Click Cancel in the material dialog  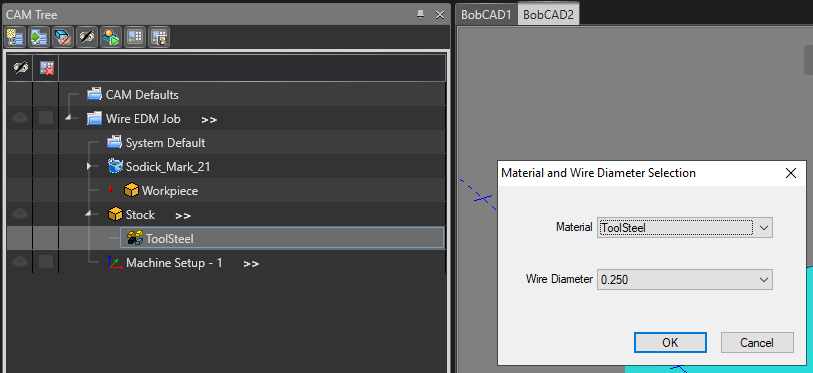pyautogui.click(x=757, y=342)
